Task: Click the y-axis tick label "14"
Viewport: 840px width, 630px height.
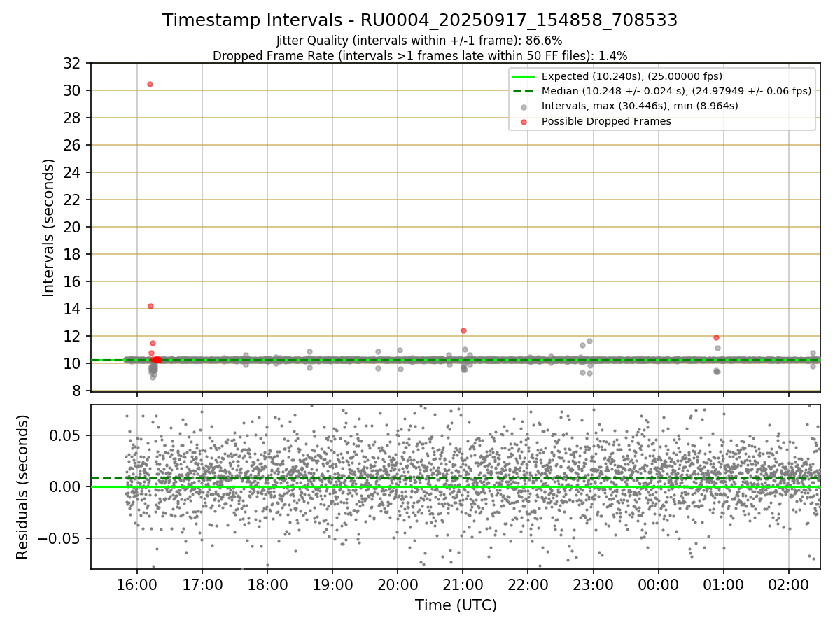Action: coord(73,309)
